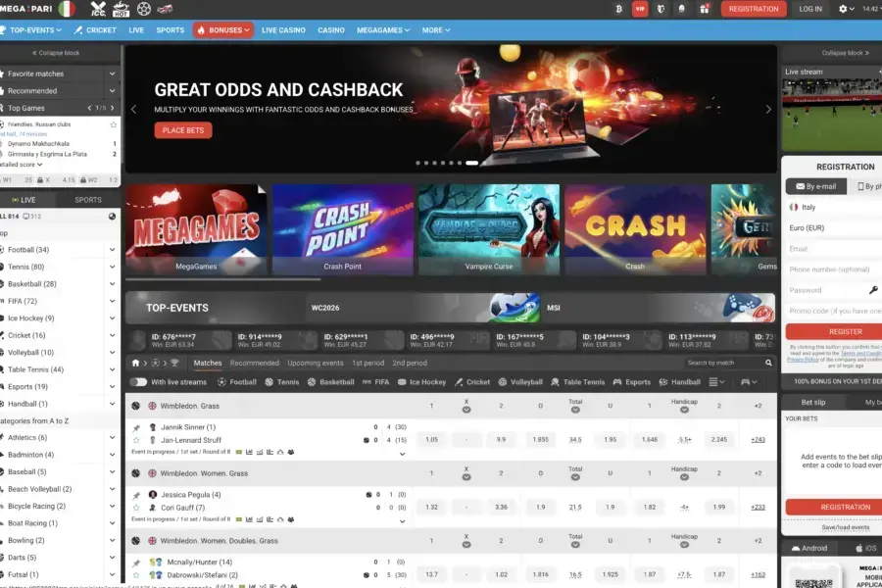Filter events by Table Tennis

click(x=578, y=382)
